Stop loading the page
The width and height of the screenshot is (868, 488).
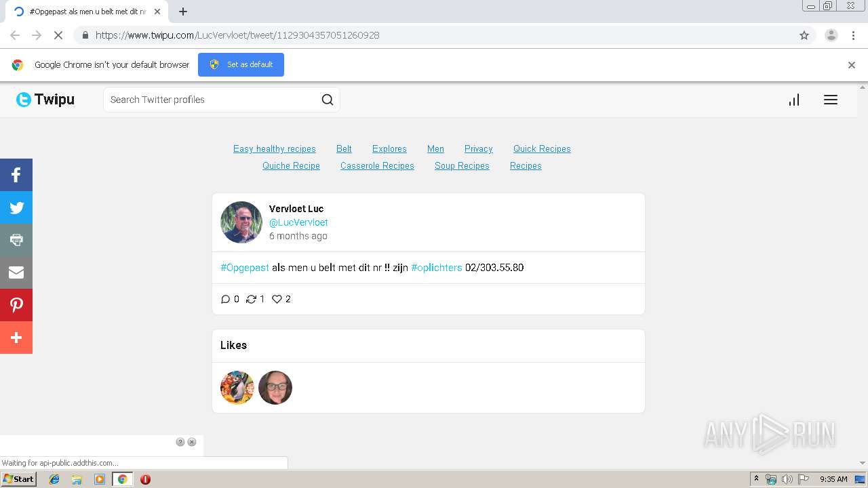point(58,35)
